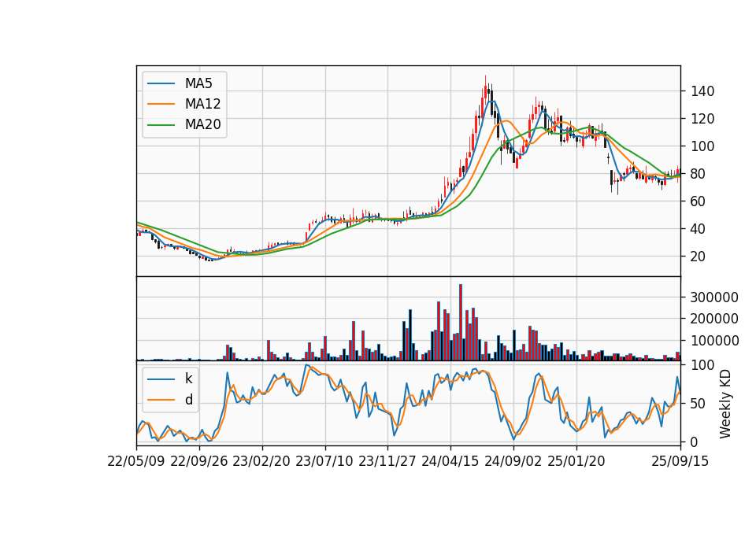Click the MA20 legend label

(x=202, y=124)
